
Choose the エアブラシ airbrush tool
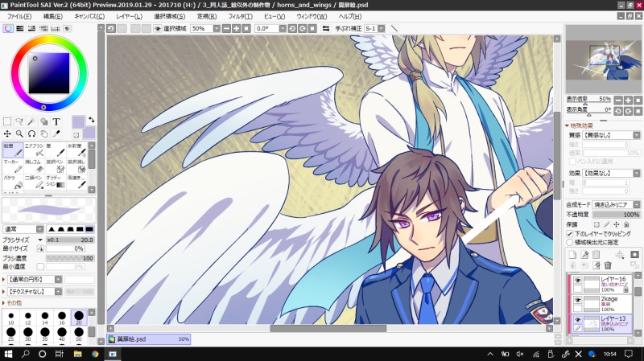pyautogui.click(x=34, y=150)
